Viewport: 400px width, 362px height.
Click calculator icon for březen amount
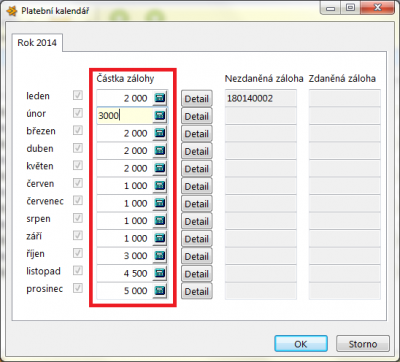pyautogui.click(x=160, y=133)
